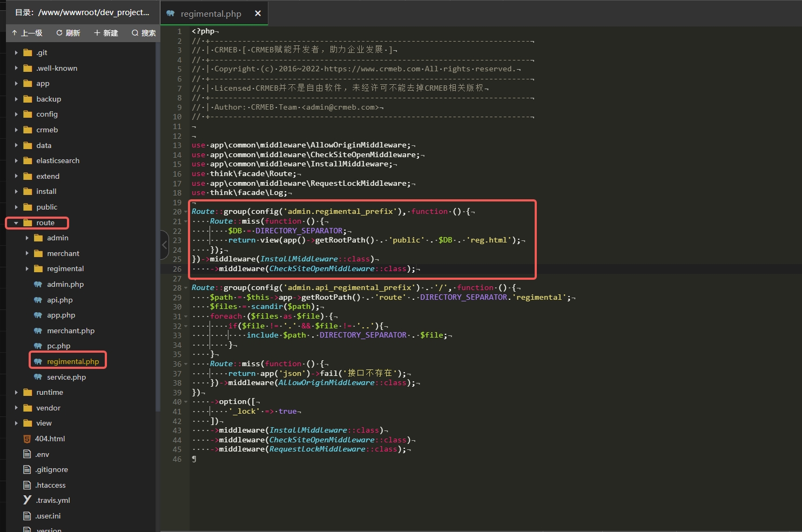Click the directory path field
Screen dimensions: 802x532
[83, 12]
